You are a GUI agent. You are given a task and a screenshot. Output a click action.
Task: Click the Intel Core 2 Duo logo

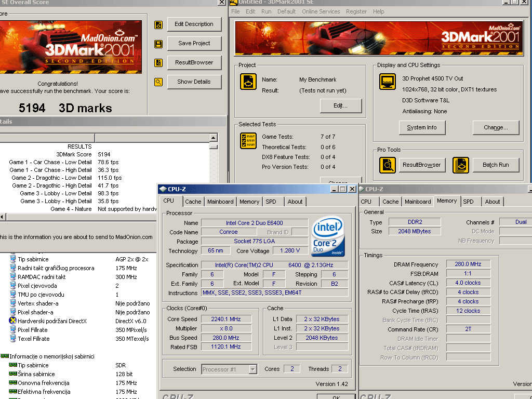pos(328,236)
